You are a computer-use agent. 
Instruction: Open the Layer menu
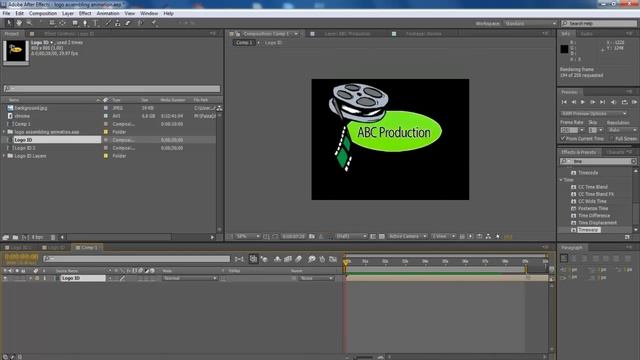[x=68, y=13]
